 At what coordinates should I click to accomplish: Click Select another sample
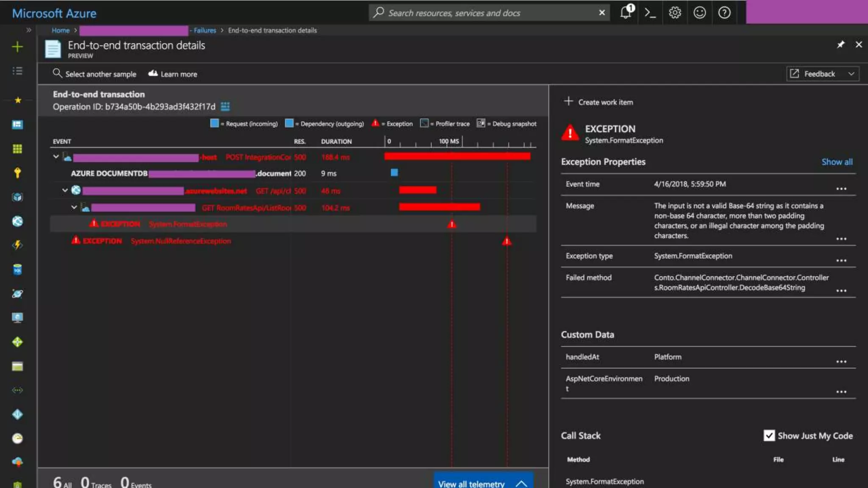(95, 74)
